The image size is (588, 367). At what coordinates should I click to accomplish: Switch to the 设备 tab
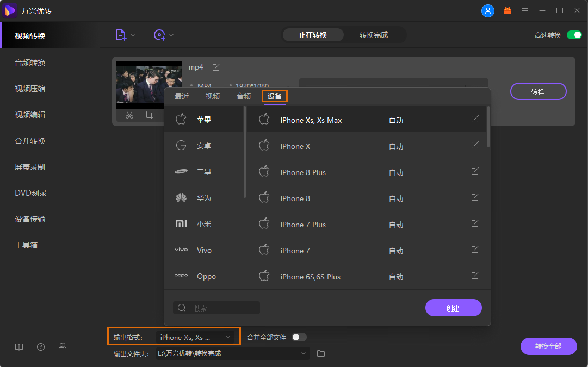275,96
